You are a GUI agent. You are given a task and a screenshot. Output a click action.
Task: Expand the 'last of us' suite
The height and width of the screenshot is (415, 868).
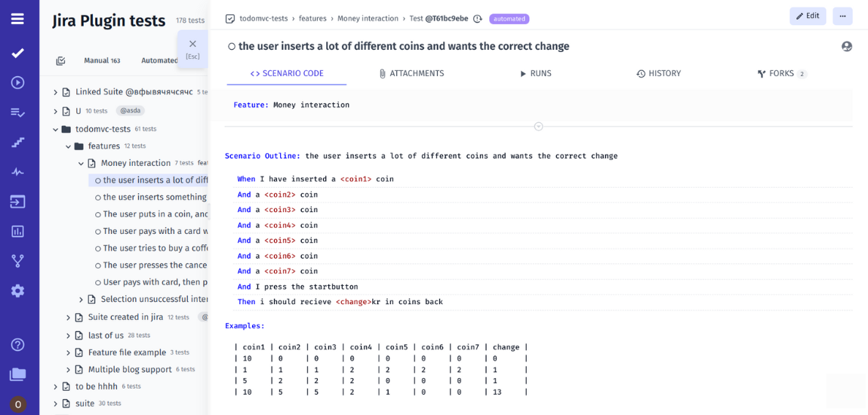(68, 336)
